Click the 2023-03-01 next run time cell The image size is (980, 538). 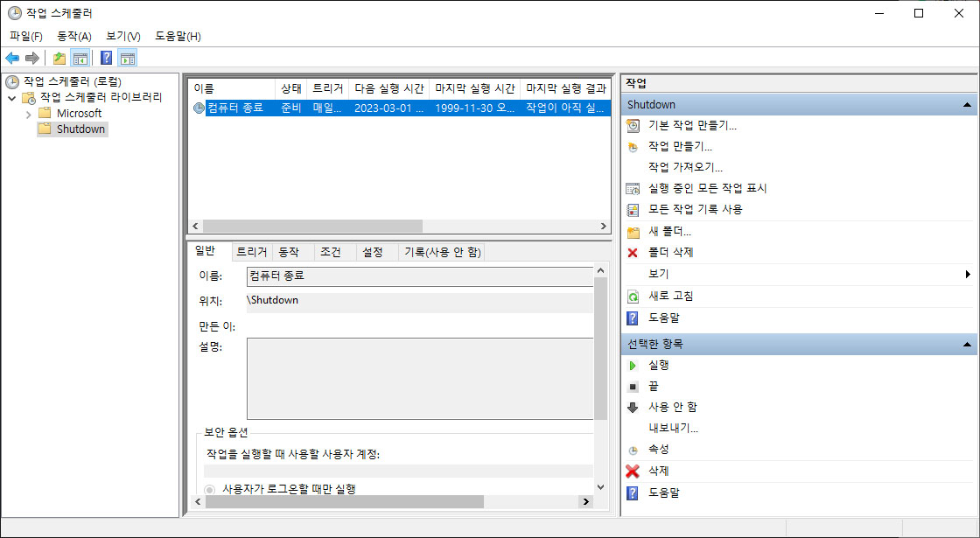tap(388, 108)
